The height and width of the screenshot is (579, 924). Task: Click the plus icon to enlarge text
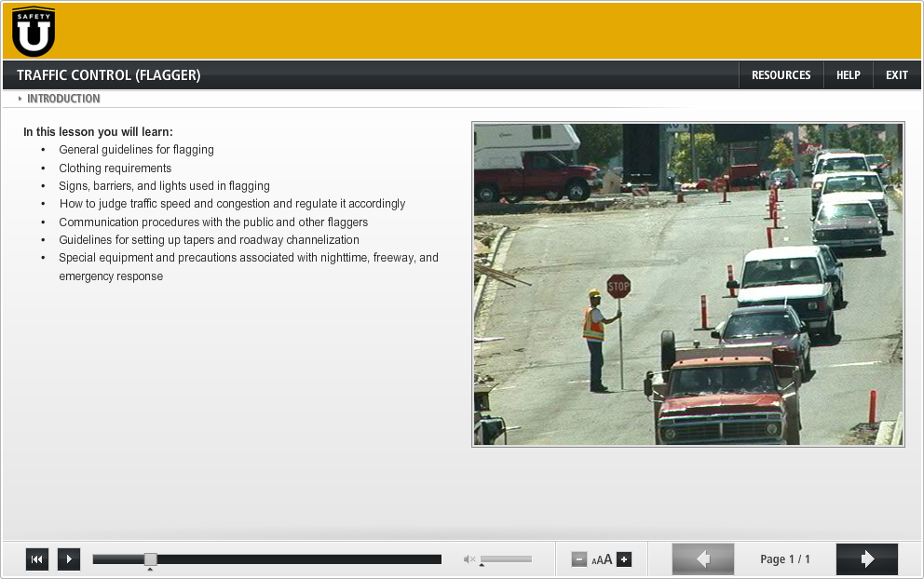tap(622, 559)
